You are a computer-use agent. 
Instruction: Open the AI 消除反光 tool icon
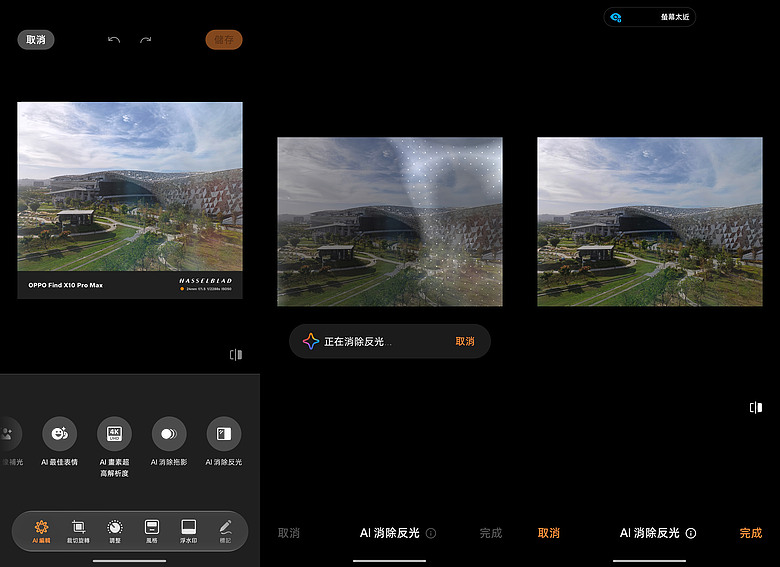[224, 434]
